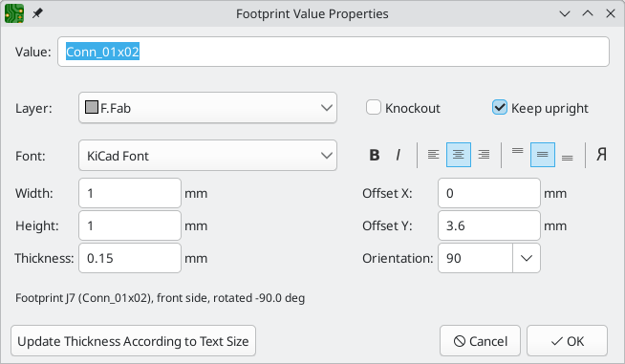Expand the KiCad Font dropdown
This screenshot has width=625, height=364.
click(x=207, y=156)
